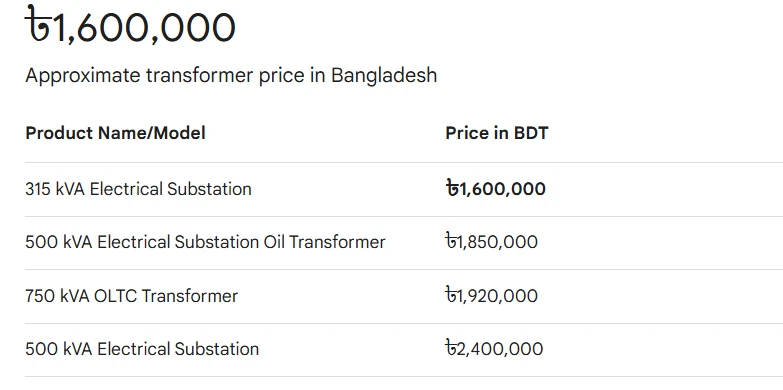Click the bold ৳1,600,000 table price
The height and width of the screenshot is (390, 783).
click(x=495, y=189)
